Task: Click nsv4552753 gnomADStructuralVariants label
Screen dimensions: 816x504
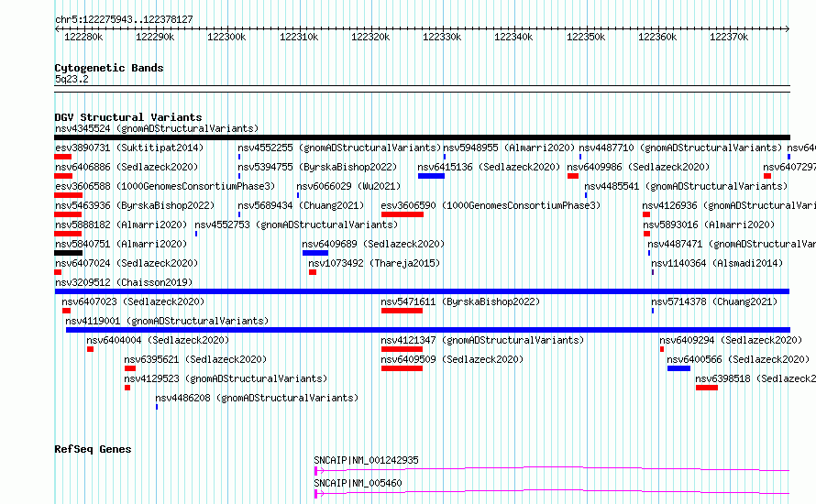Action: pos(297,225)
